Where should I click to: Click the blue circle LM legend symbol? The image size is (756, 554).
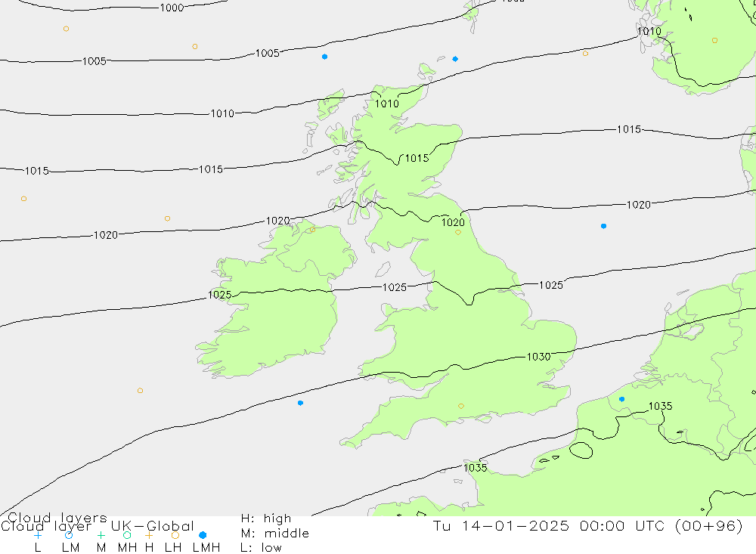pyautogui.click(x=69, y=535)
